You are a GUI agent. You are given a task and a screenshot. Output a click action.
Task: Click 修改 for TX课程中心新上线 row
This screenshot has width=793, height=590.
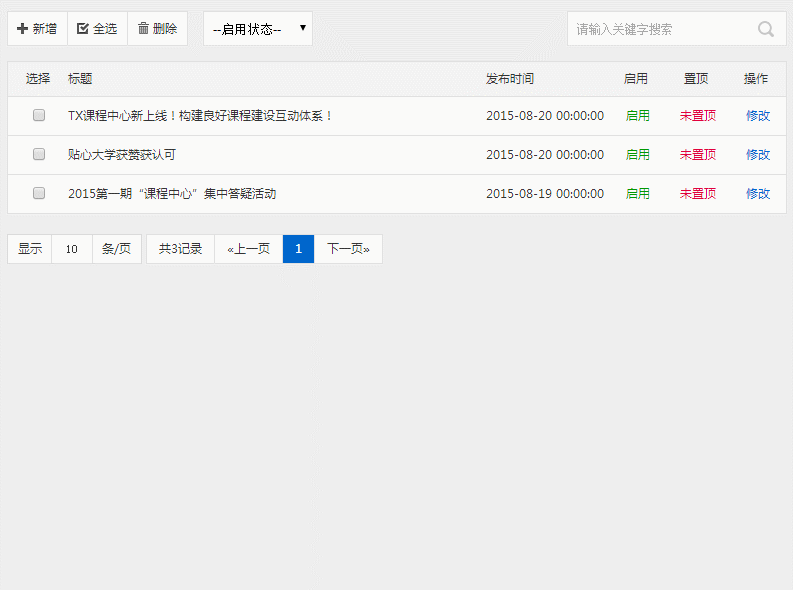point(757,116)
